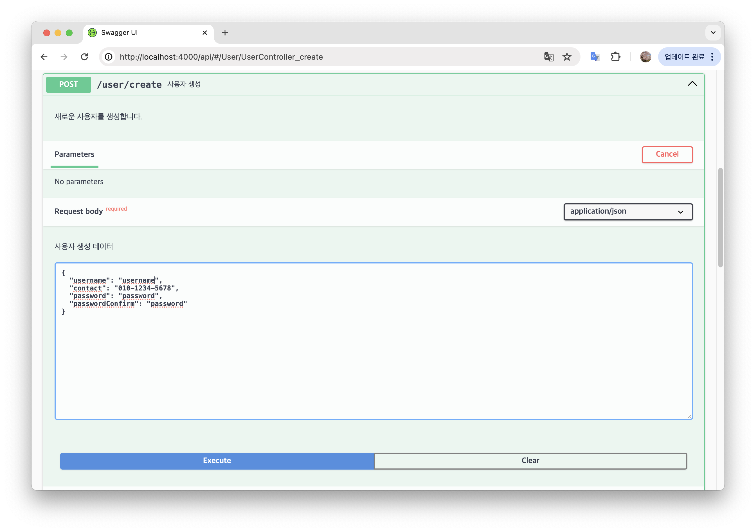Execute the user create request
This screenshot has width=756, height=532.
(x=217, y=461)
